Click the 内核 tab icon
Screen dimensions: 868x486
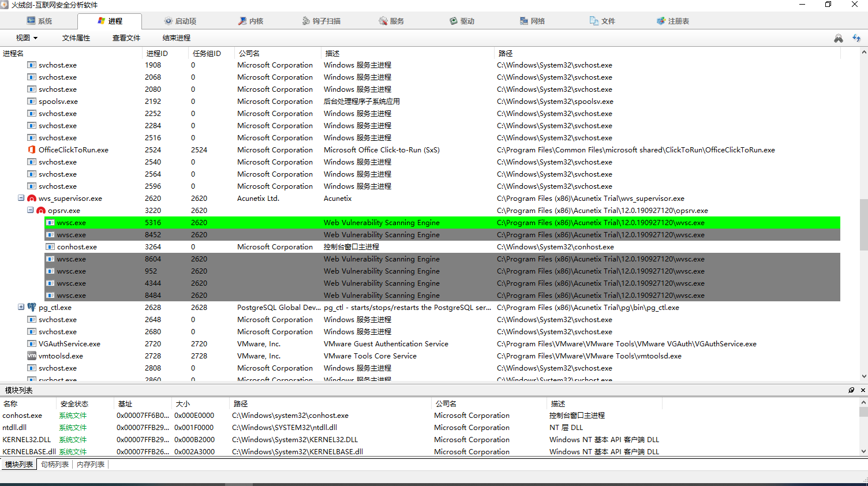click(242, 21)
